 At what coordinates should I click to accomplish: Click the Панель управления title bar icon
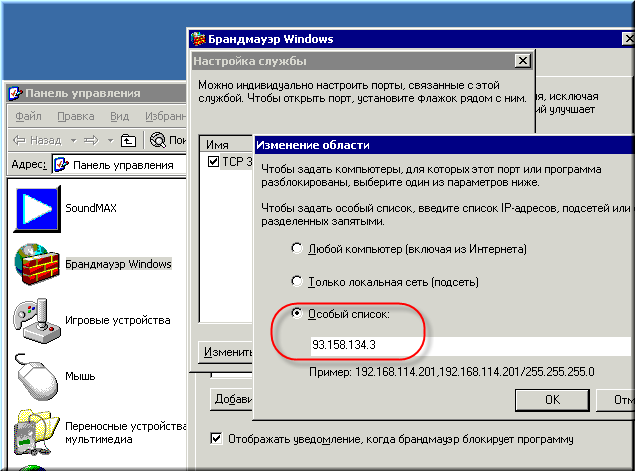(15, 93)
